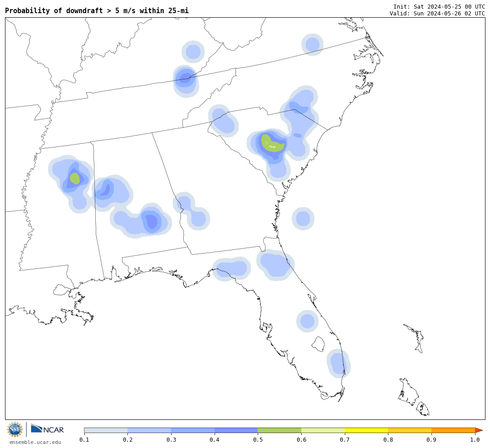Image resolution: width=490 pixels, height=448 pixels.
Task: Click the colorbar label 0.1
Action: (84, 440)
